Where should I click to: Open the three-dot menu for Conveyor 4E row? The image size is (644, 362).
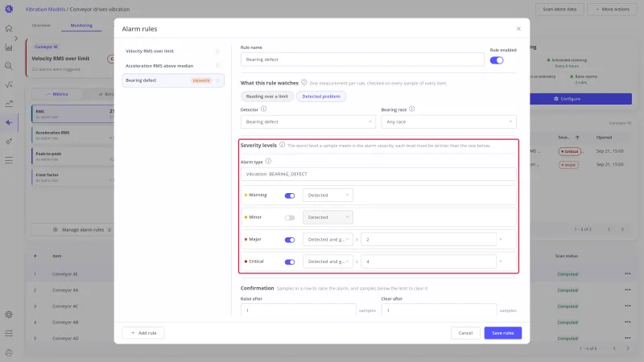tap(628, 274)
